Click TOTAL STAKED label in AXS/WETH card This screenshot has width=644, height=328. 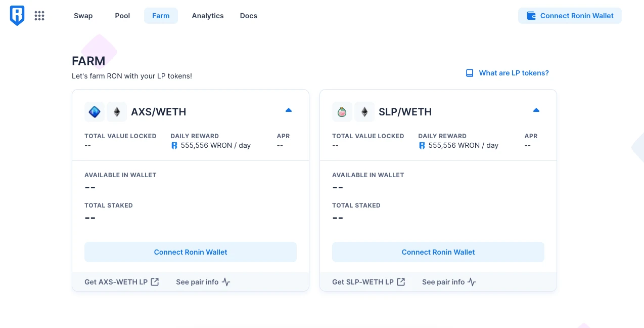pyautogui.click(x=109, y=206)
